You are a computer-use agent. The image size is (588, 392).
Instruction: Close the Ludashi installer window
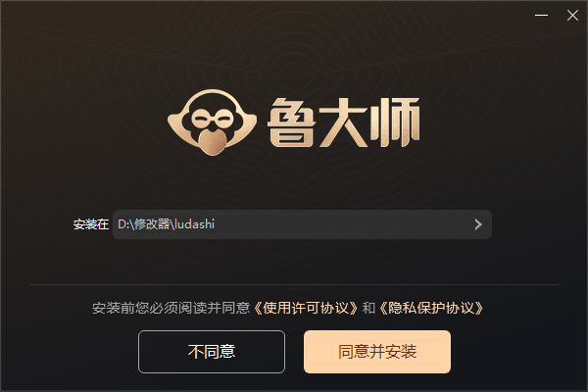(572, 16)
